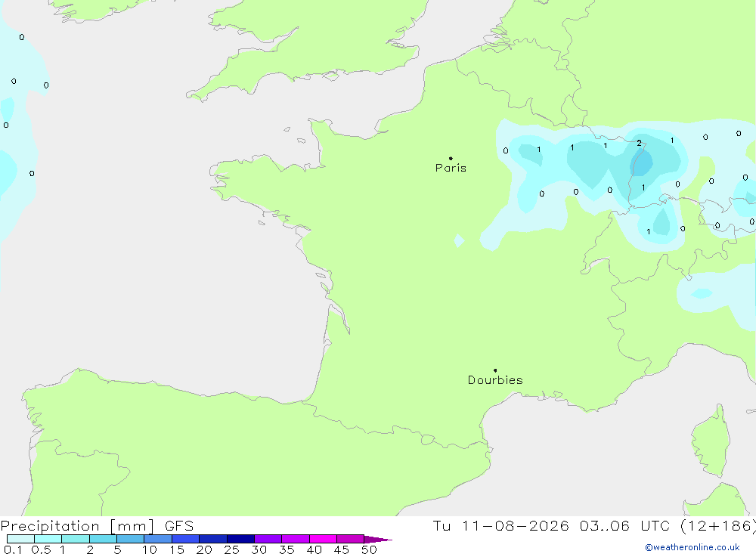The image size is (756, 554).
Task: Click the '45' legend scale label
Action: (342, 549)
